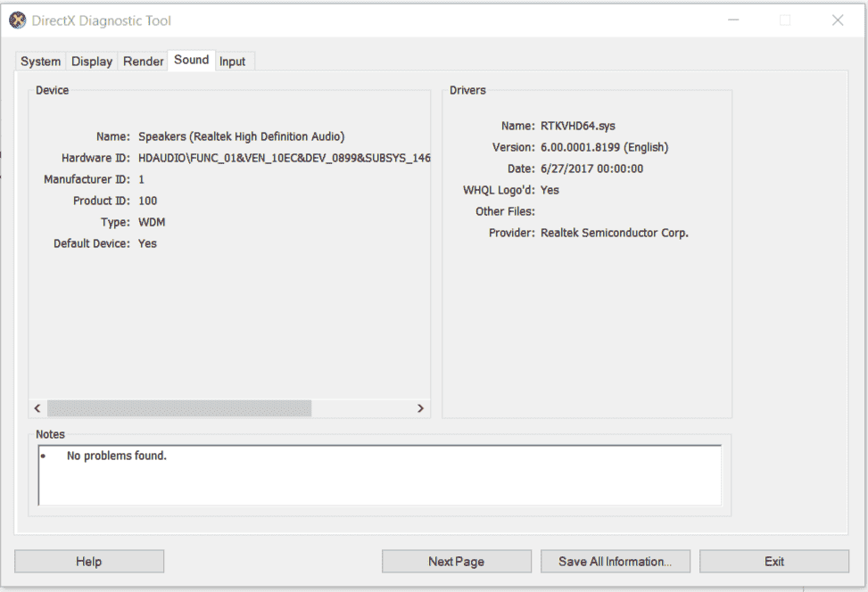
Task: Click the Type value WDM
Action: (x=152, y=222)
